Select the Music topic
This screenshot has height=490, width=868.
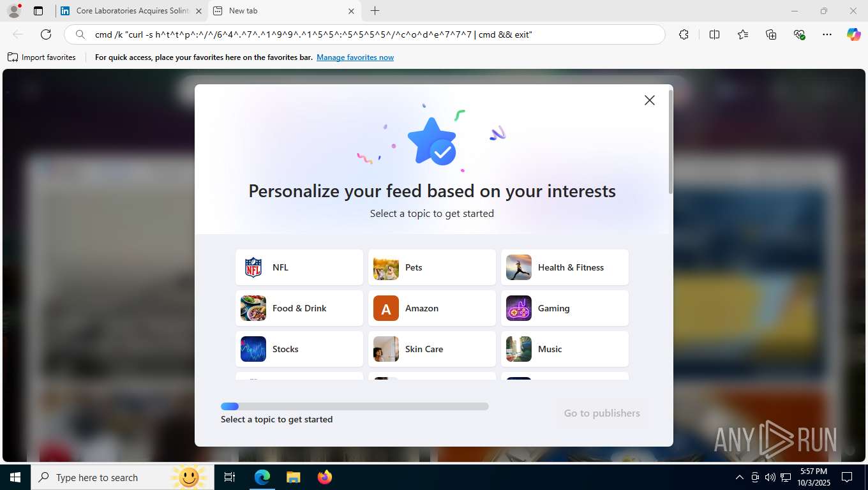[x=565, y=349]
